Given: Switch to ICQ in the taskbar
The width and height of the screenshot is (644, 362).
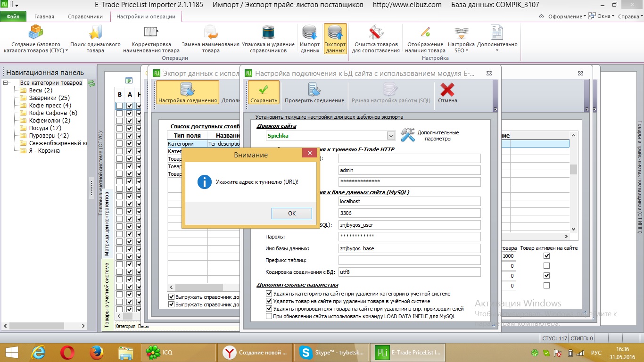Looking at the screenshot, I should point(178,352).
